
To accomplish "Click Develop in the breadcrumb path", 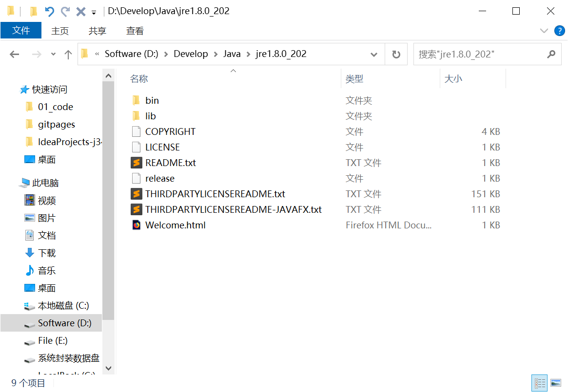I will coord(191,54).
